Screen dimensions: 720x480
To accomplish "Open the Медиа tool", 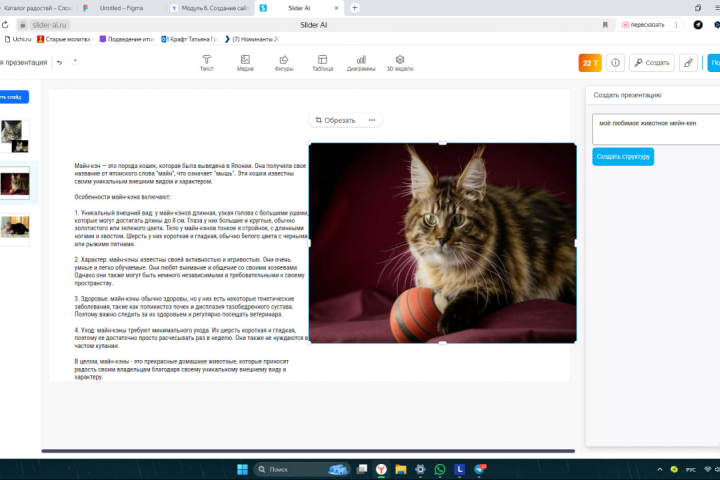I will click(245, 63).
